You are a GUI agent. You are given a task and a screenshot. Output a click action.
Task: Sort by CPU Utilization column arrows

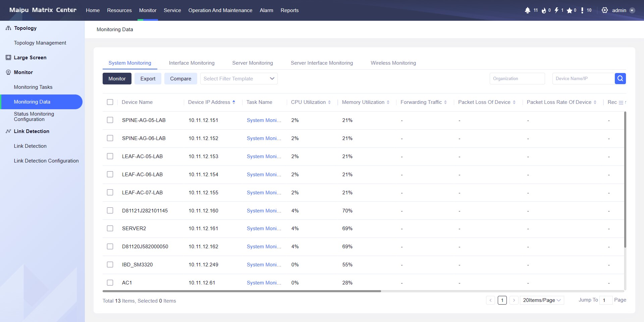(x=329, y=102)
